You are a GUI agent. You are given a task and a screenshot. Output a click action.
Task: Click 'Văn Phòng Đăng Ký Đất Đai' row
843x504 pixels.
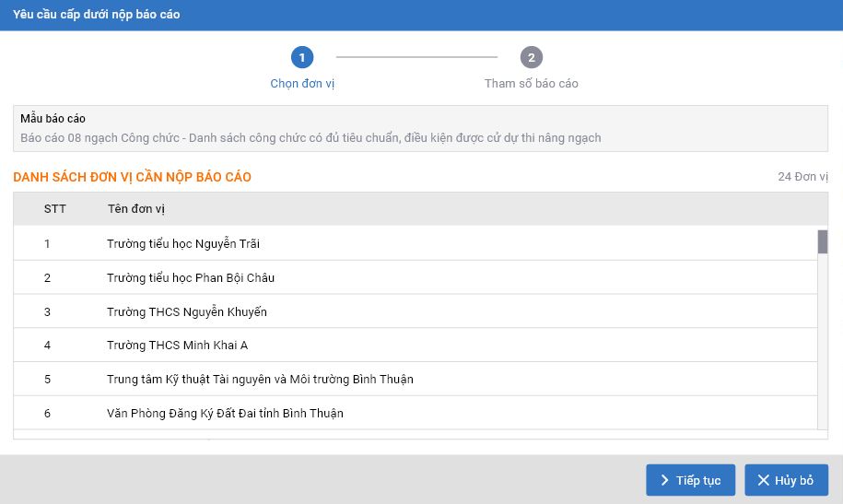coord(225,414)
